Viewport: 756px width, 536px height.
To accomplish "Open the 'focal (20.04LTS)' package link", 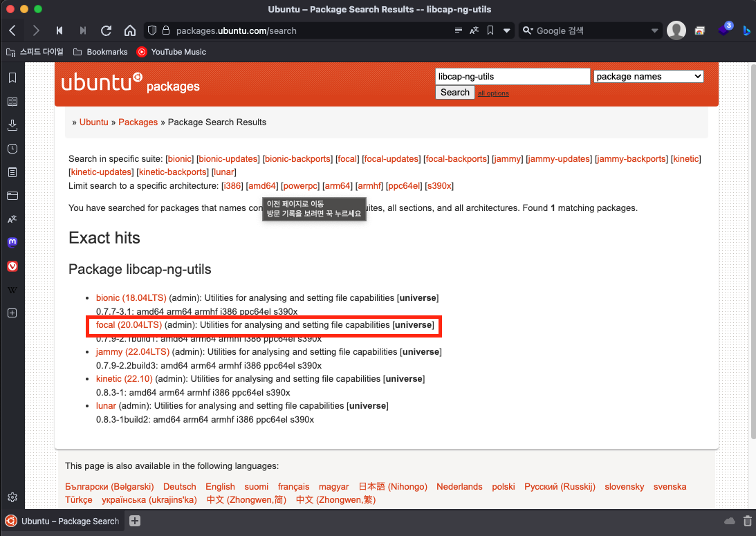I will click(x=129, y=324).
